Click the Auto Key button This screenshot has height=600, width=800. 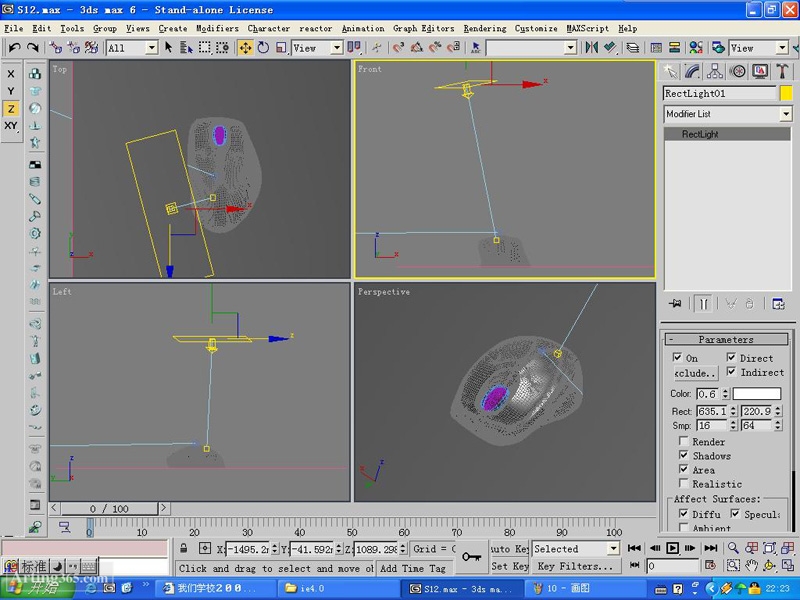tap(509, 549)
